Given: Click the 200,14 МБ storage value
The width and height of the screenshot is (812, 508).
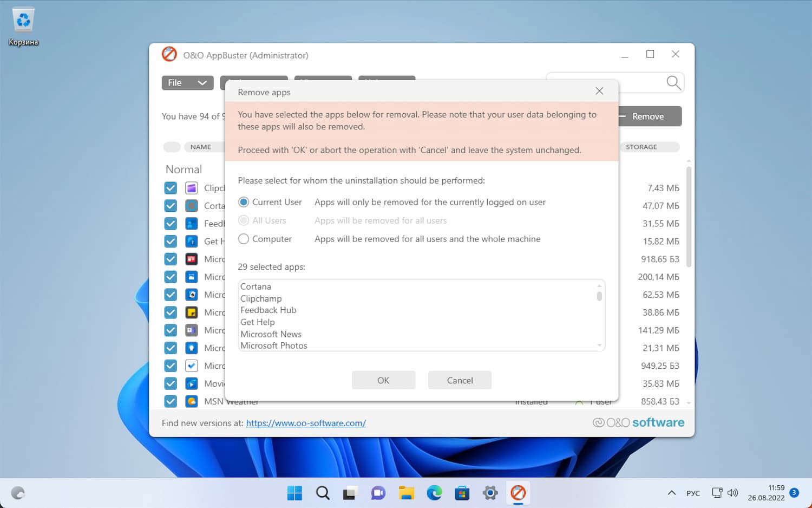Looking at the screenshot, I should click(658, 277).
